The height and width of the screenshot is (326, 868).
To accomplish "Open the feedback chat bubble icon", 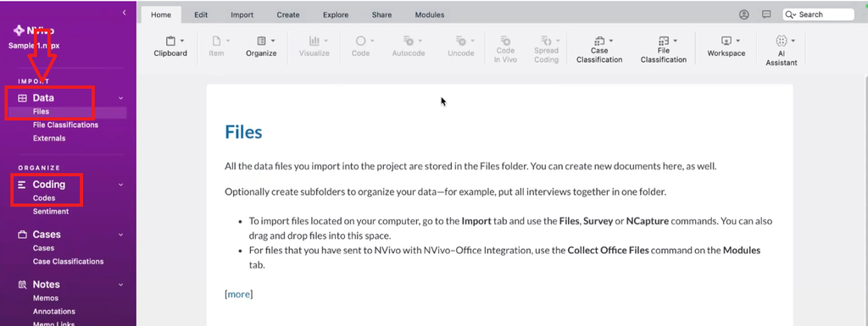I will [766, 15].
